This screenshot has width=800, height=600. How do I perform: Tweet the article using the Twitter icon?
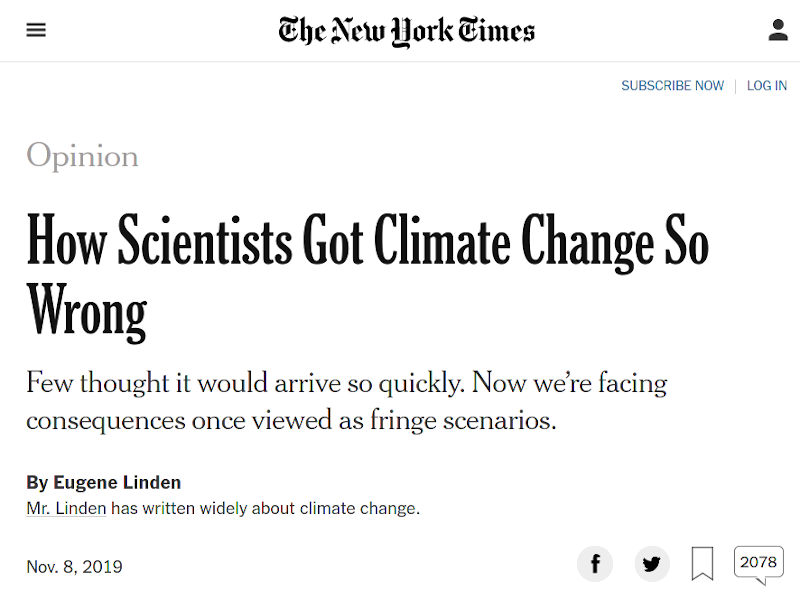(652, 564)
